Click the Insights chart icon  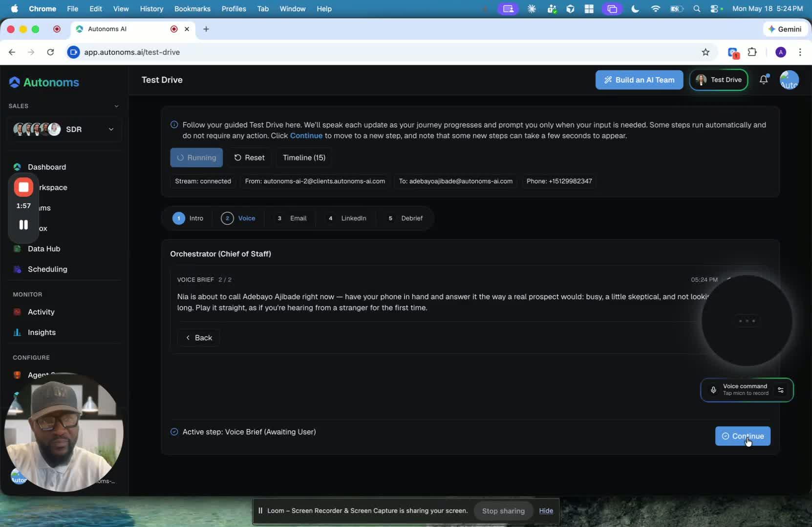[17, 332]
